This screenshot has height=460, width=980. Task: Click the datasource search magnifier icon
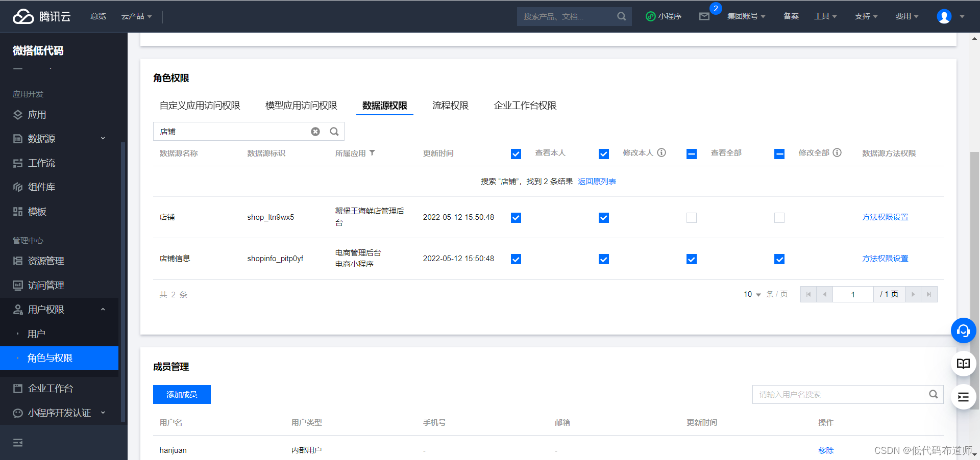coord(334,132)
